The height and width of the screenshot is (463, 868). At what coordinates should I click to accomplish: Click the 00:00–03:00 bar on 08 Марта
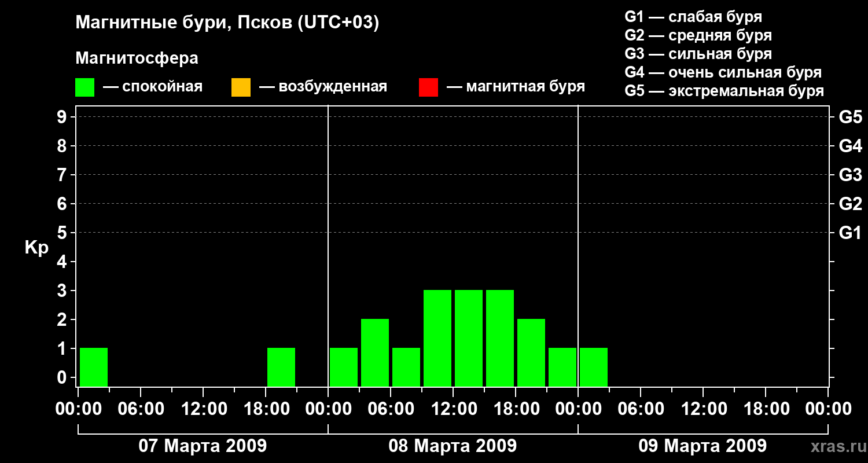click(x=344, y=367)
